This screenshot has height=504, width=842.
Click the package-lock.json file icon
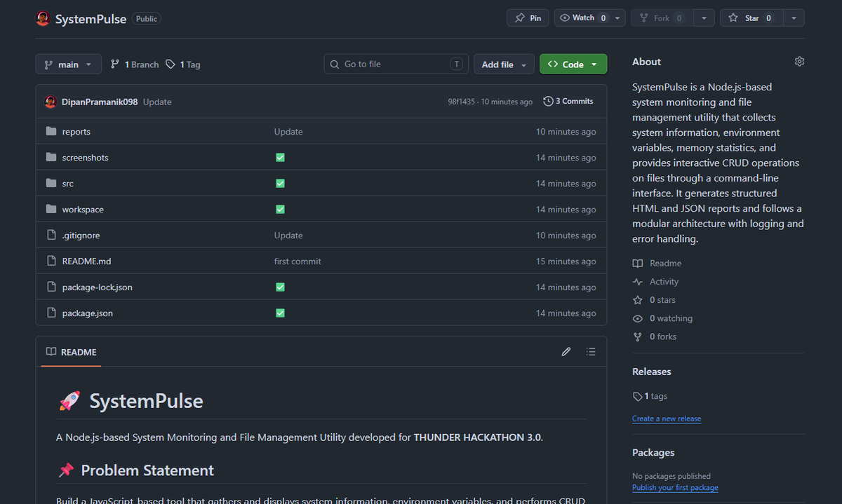(x=51, y=287)
